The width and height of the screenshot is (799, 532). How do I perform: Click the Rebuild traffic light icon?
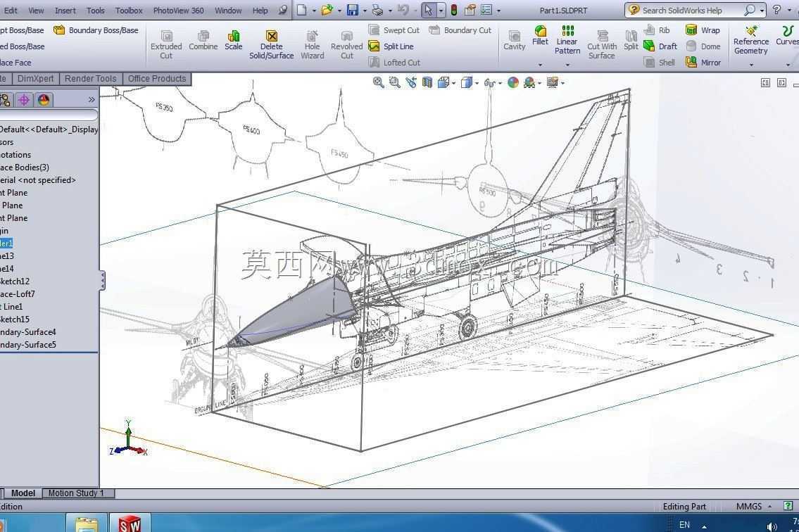click(454, 10)
